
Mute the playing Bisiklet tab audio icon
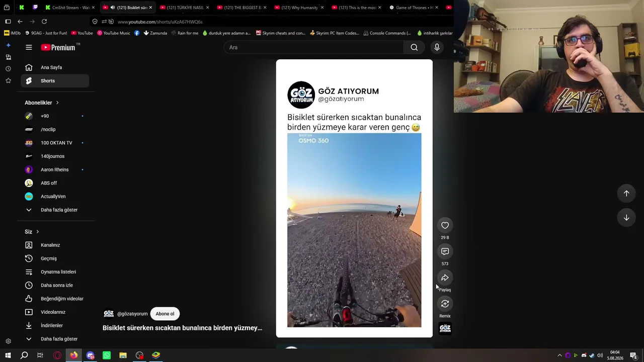(x=113, y=8)
